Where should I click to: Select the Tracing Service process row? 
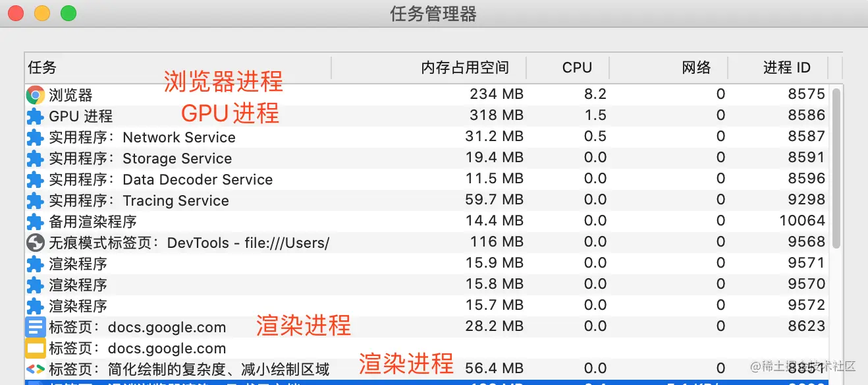427,200
